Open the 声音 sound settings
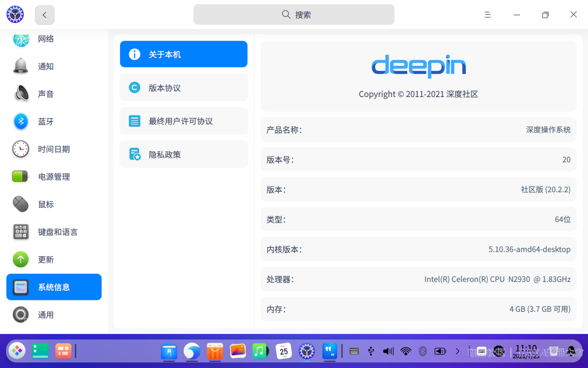The height and width of the screenshot is (368, 588). click(54, 94)
